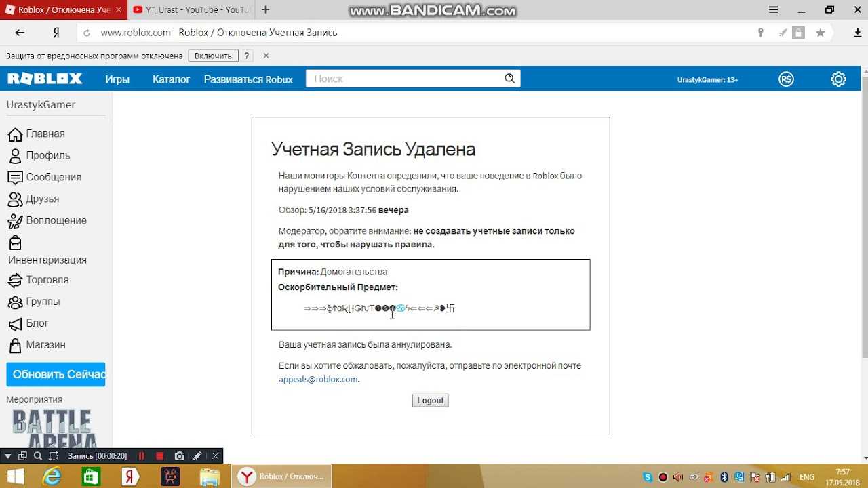This screenshot has height=488, width=868.
Task: Open the password key icon in address bar
Action: [x=761, y=33]
